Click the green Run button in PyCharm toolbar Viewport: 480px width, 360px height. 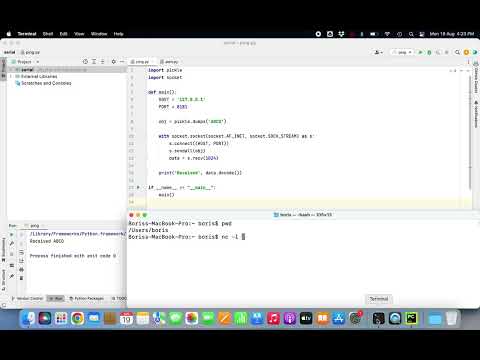click(x=421, y=52)
